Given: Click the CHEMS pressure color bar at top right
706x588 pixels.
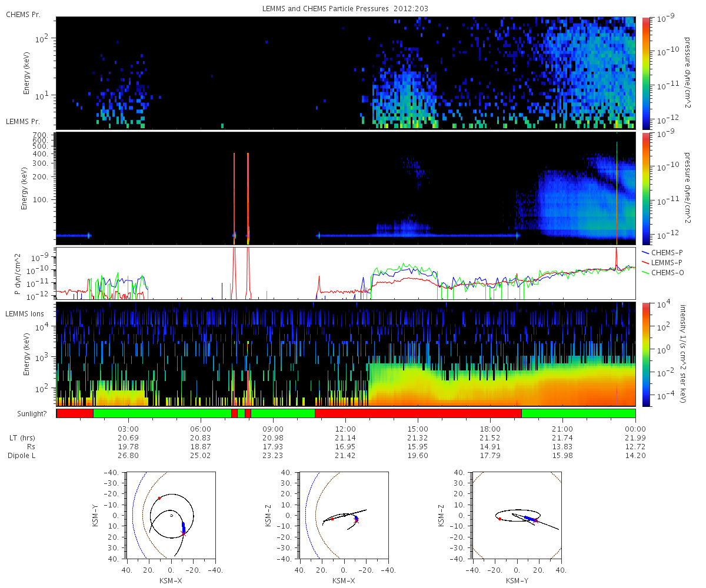Looking at the screenshot, I should point(645,73).
